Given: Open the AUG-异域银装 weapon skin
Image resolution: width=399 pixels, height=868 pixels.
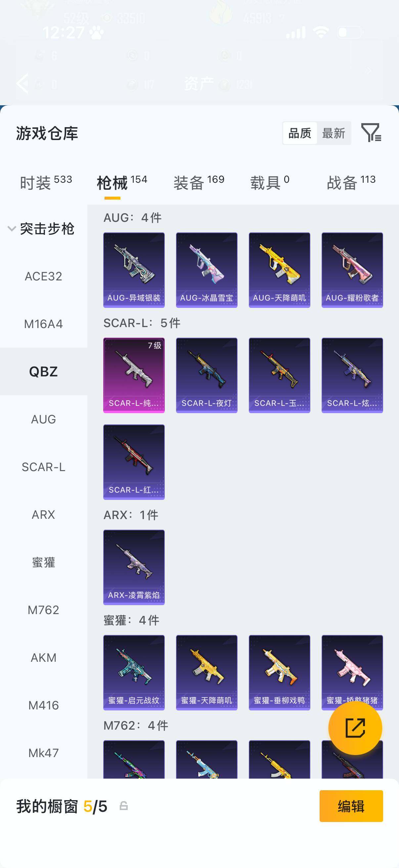Looking at the screenshot, I should [134, 270].
